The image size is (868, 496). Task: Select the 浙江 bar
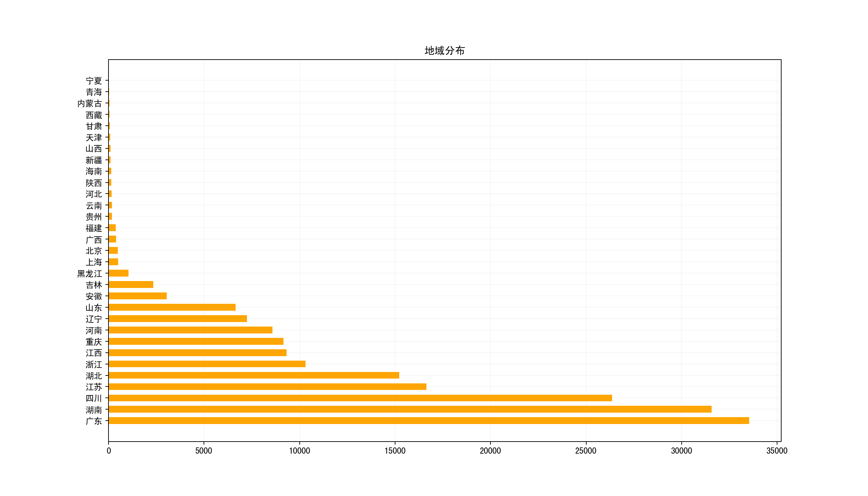click(207, 364)
